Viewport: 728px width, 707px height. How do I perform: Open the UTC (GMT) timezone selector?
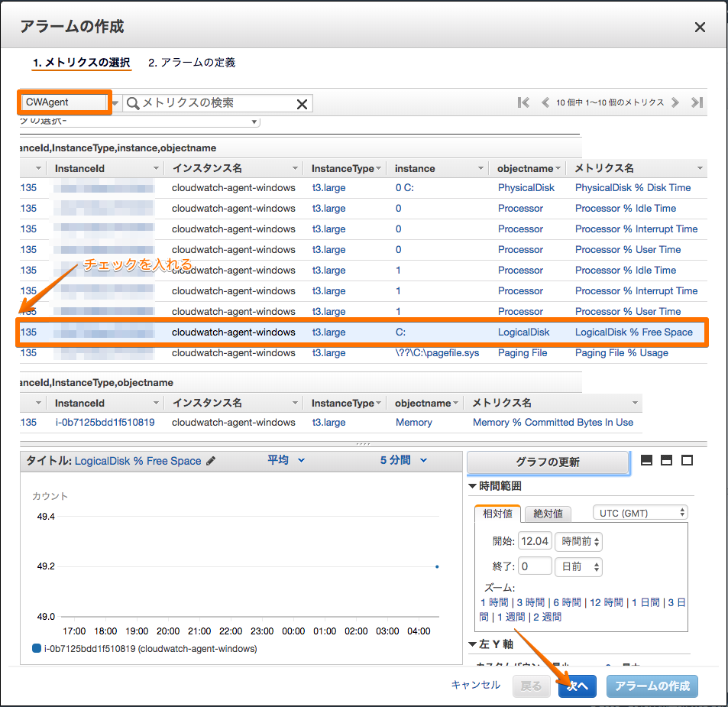click(640, 512)
